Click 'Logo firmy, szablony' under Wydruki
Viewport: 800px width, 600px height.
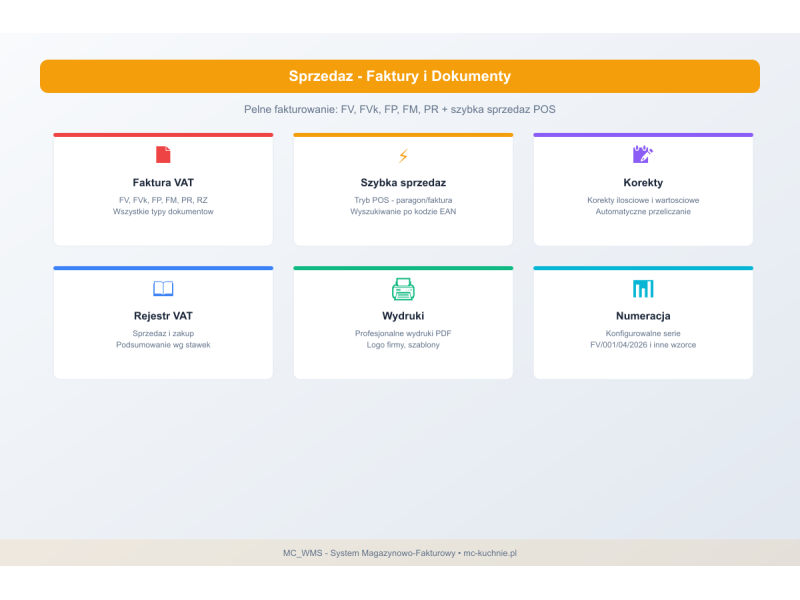pos(403,345)
